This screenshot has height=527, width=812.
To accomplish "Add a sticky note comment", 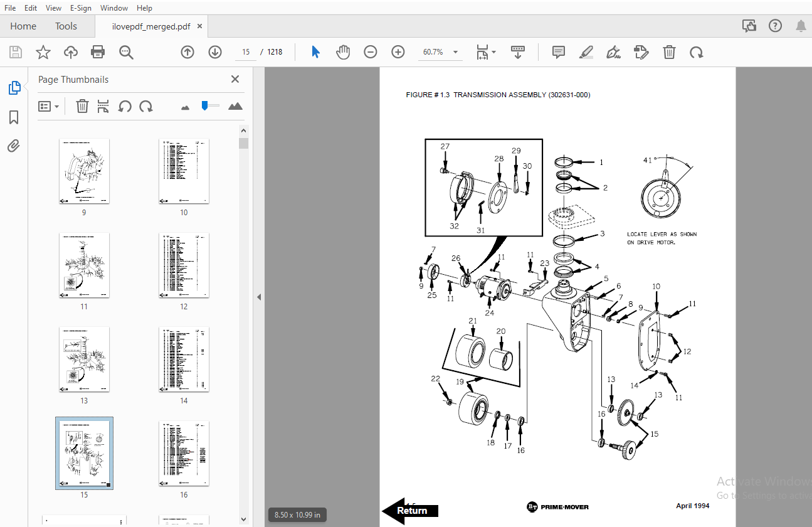I will click(559, 52).
